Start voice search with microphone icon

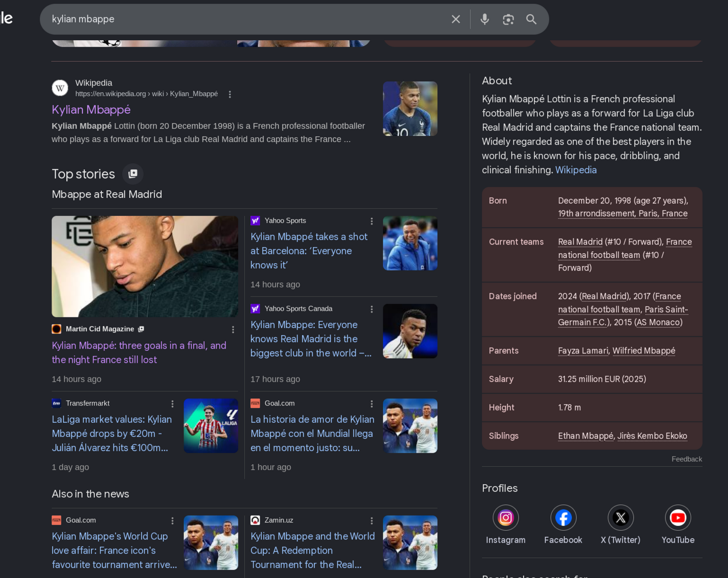484,19
